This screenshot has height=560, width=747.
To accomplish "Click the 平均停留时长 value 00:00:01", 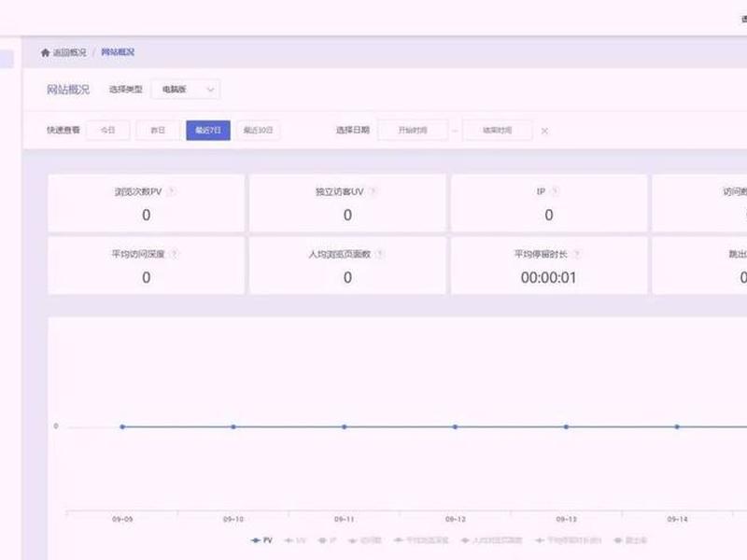I will click(x=548, y=277).
